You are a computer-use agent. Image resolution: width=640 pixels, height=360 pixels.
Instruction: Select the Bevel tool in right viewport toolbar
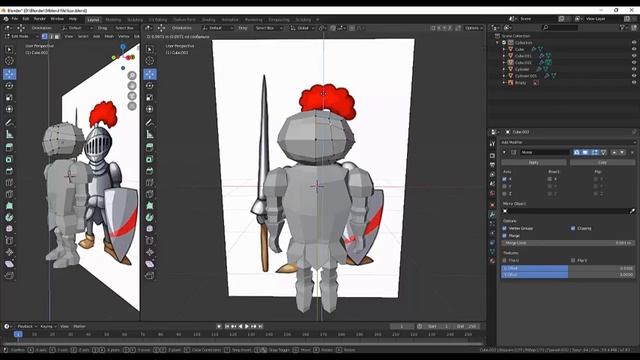[x=150, y=171]
